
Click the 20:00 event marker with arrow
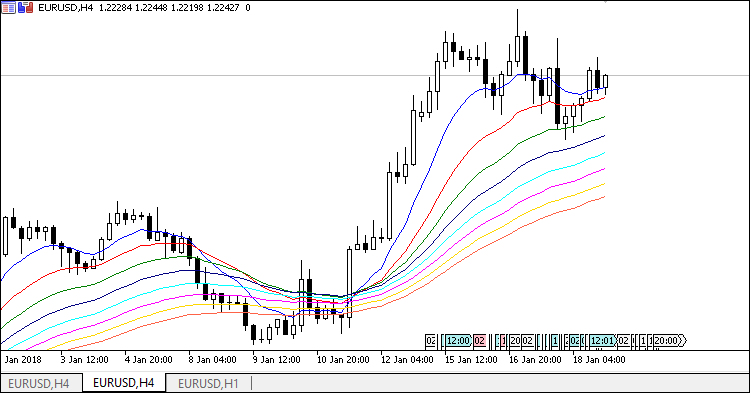(669, 341)
